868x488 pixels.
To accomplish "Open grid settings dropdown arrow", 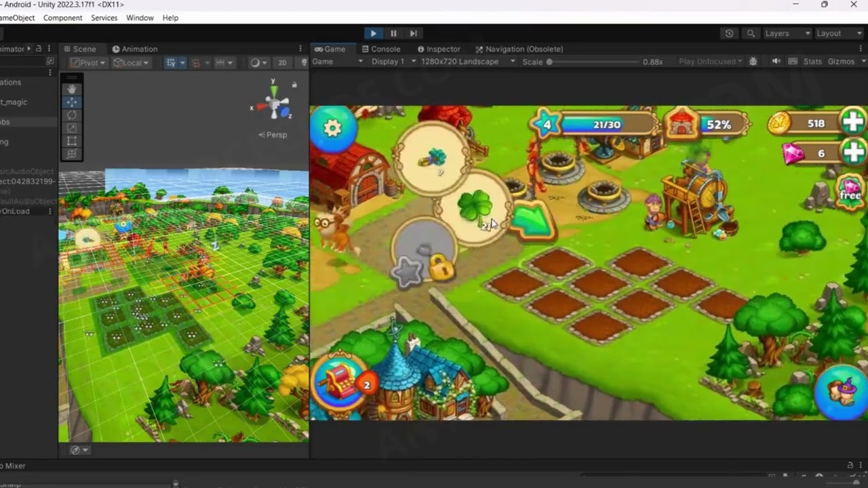I will point(182,62).
